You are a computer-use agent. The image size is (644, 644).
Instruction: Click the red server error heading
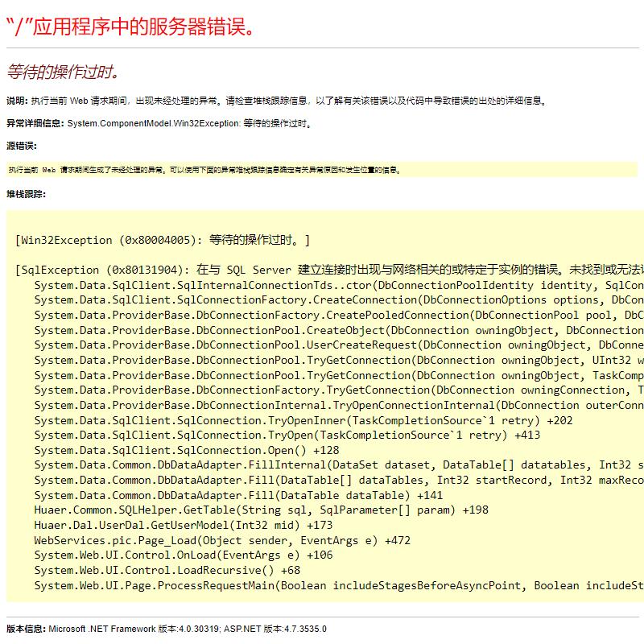(134, 26)
